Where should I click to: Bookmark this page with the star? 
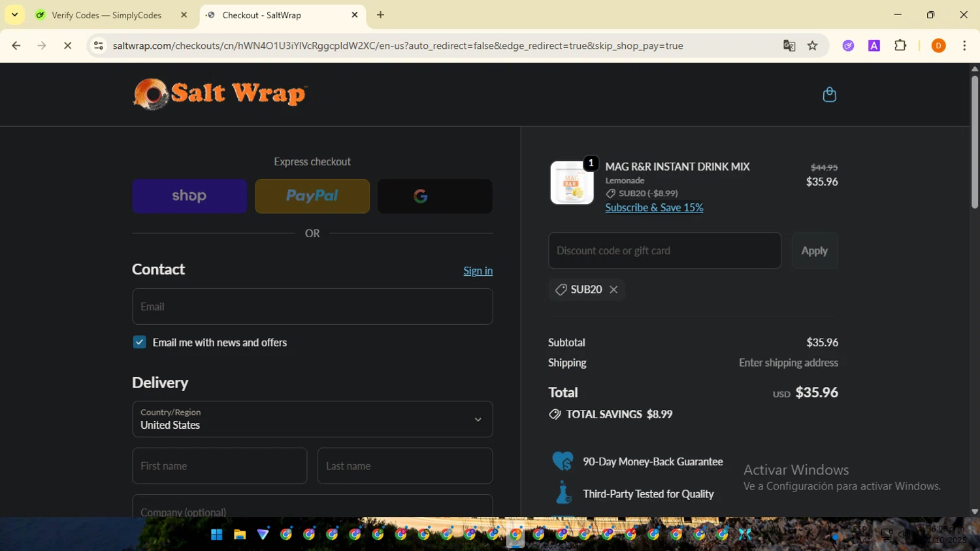click(x=812, y=46)
